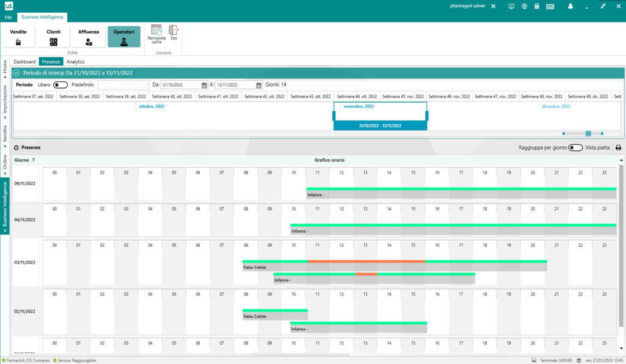The image size is (626, 364).
Task: Select the Vendite entity button
Action: coord(18,37)
